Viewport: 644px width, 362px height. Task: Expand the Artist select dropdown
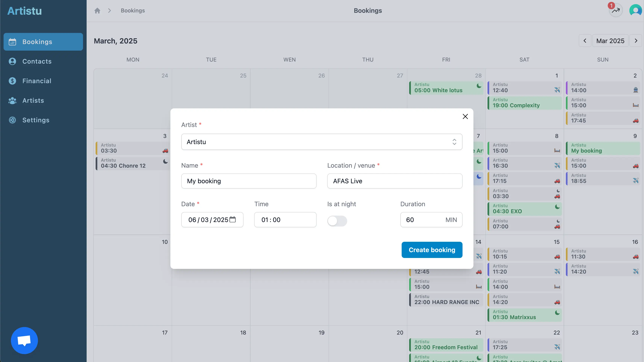click(321, 142)
